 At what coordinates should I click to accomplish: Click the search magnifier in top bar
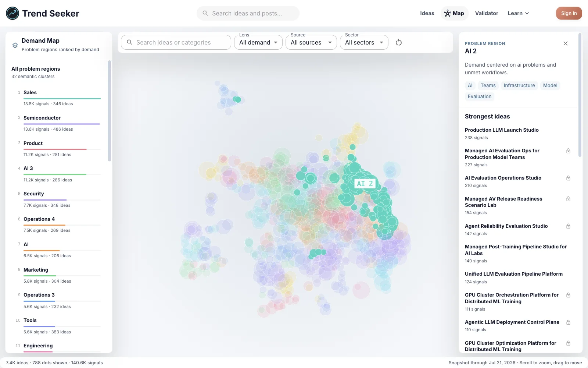(205, 13)
